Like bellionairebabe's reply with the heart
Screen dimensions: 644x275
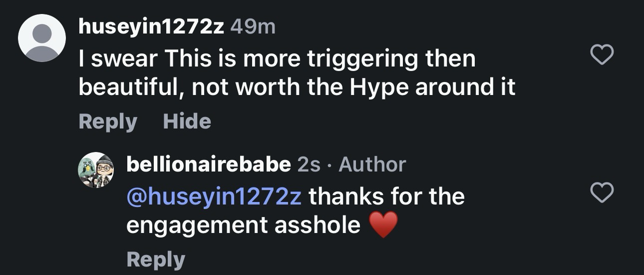click(x=602, y=192)
